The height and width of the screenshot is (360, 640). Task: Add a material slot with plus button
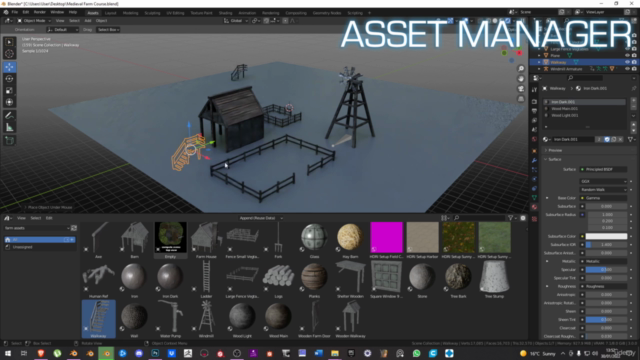(x=633, y=100)
